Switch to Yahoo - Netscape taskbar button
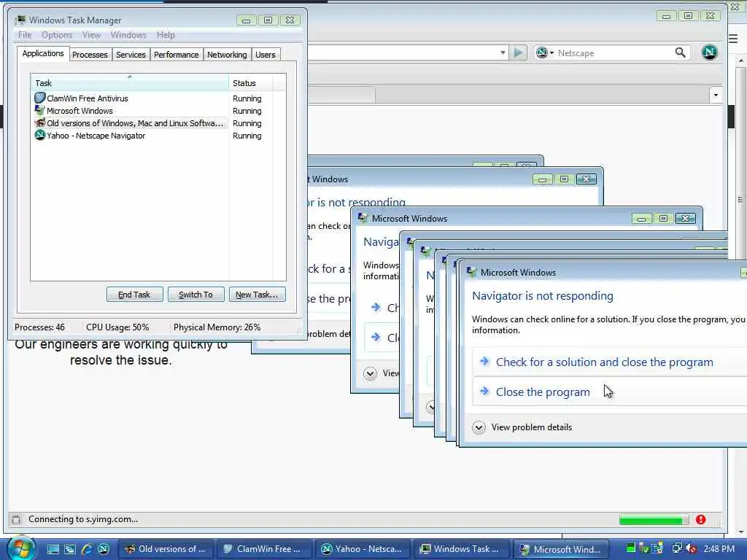747x560 pixels. point(363,549)
